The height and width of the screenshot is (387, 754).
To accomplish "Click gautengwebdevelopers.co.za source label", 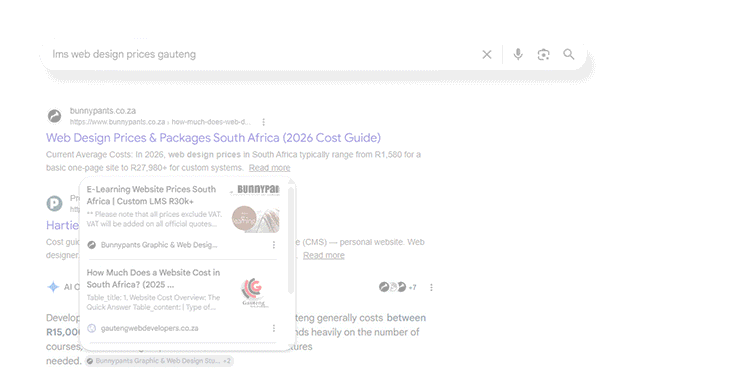I will (x=150, y=328).
